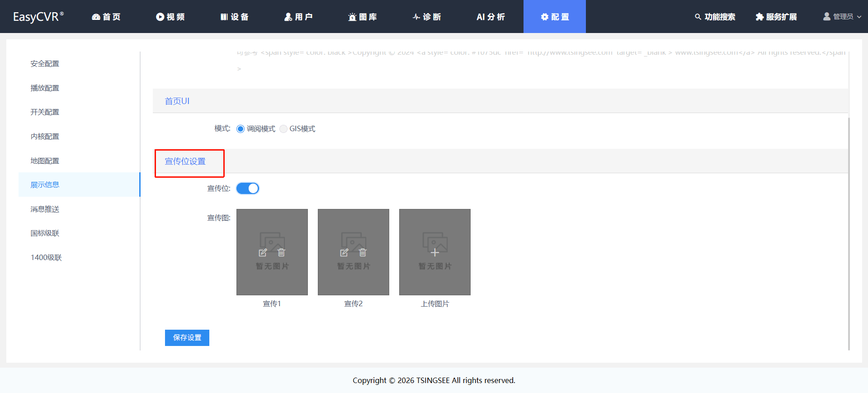
Task: Select the GIS模式 radio button
Action: pyautogui.click(x=283, y=129)
